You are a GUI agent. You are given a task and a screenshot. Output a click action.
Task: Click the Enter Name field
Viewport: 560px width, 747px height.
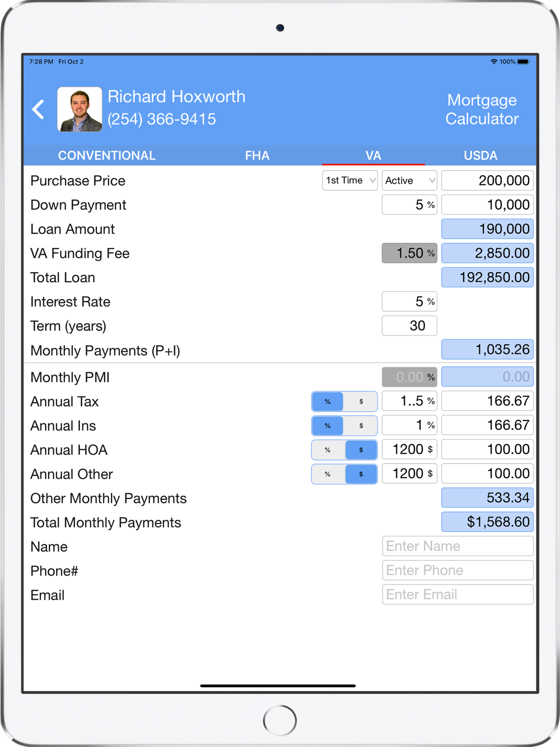coord(458,546)
